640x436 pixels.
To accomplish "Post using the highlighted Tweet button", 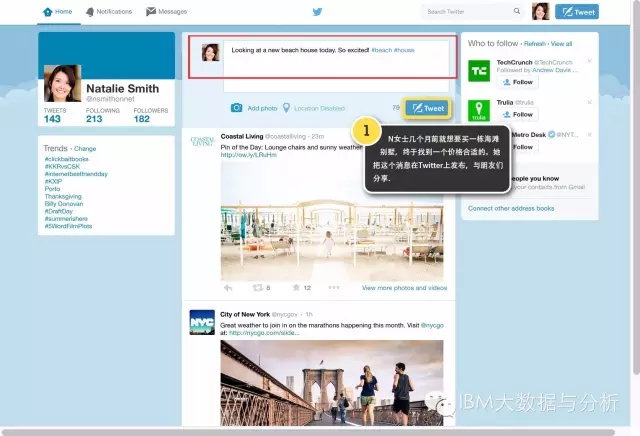I will (428, 108).
